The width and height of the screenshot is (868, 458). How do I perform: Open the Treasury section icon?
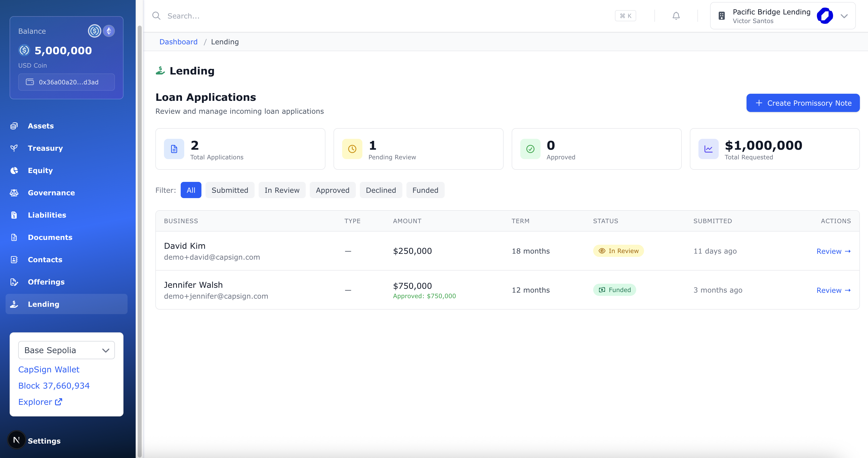pyautogui.click(x=14, y=148)
